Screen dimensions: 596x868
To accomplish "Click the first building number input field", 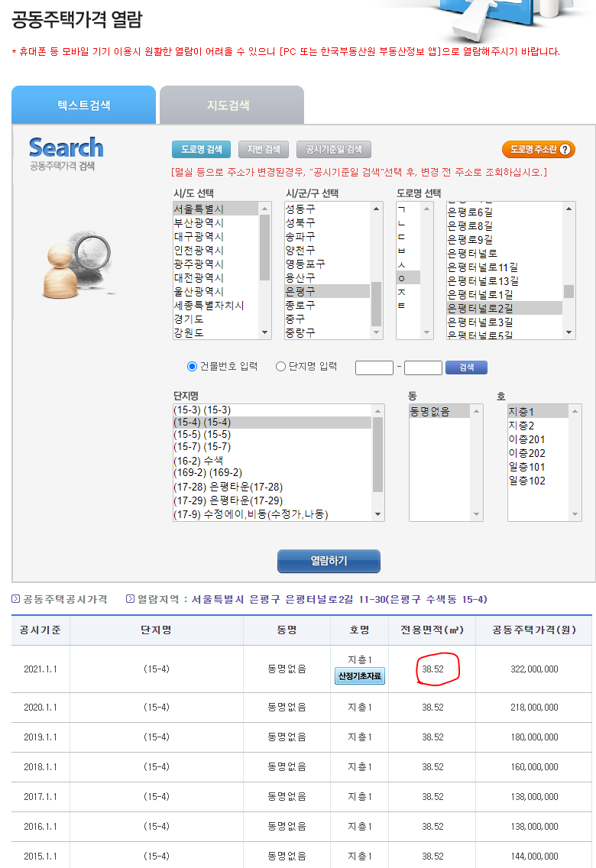I will (374, 368).
